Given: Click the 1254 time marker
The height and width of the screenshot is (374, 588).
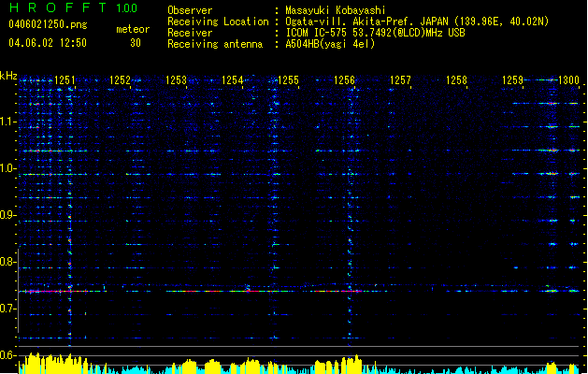Looking at the screenshot, I should tap(233, 80).
